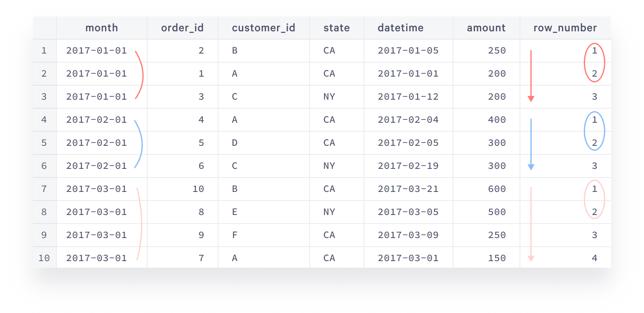
Task: Click the state column header
Action: click(x=336, y=28)
